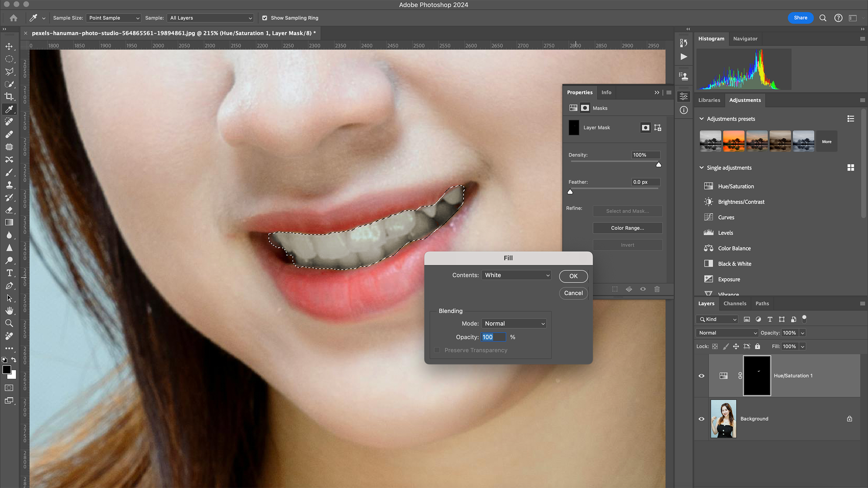Click the Hue/Saturation adjustment icon in Properties
868x488 pixels.
coord(573,108)
